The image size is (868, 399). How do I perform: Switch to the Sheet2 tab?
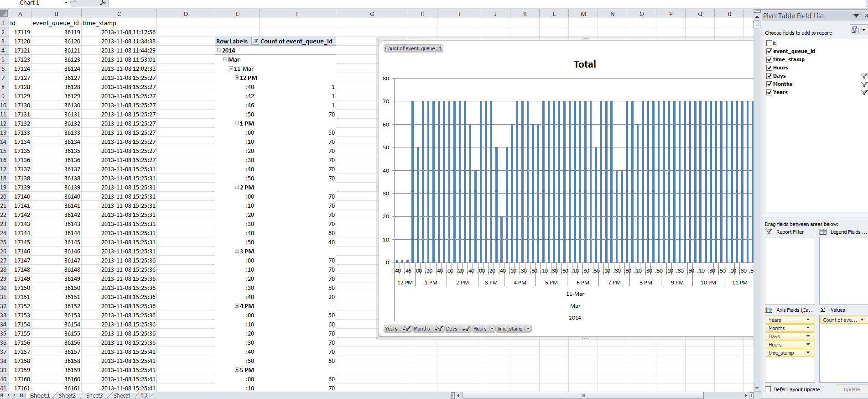coord(67,395)
